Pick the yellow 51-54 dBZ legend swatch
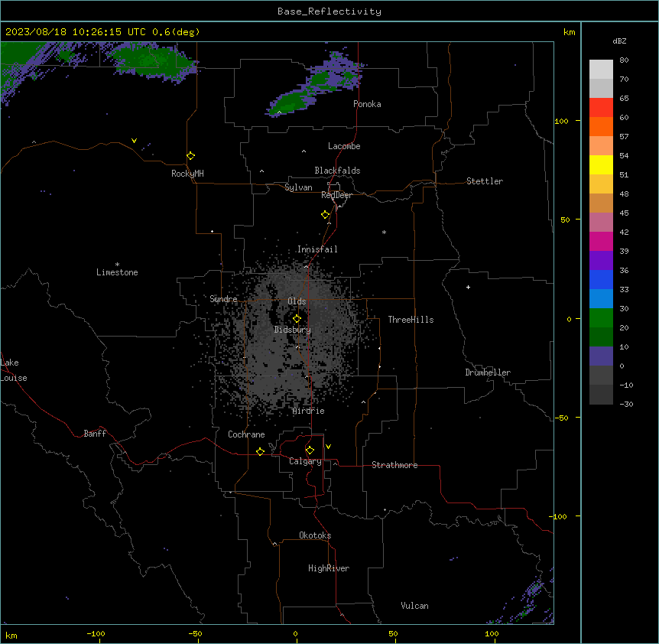 pyautogui.click(x=601, y=164)
